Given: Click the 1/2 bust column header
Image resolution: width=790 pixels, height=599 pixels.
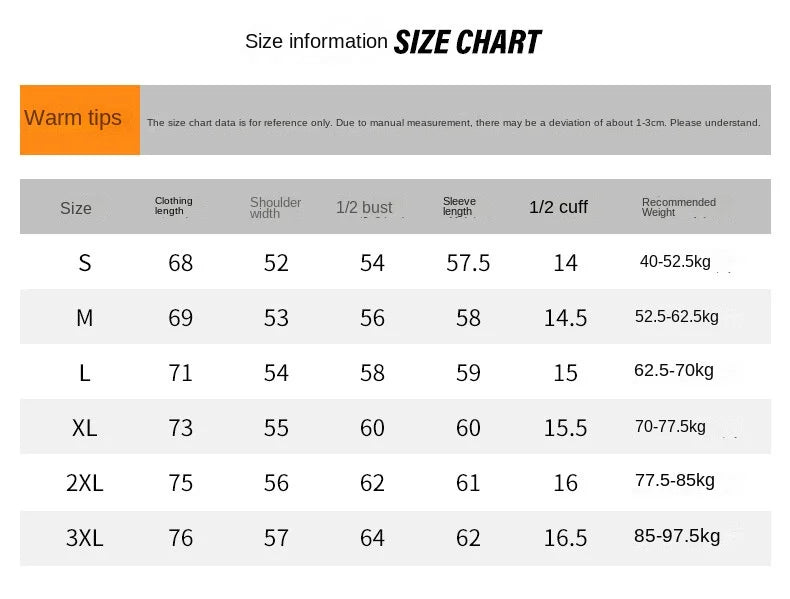Looking at the screenshot, I should coord(364,208).
